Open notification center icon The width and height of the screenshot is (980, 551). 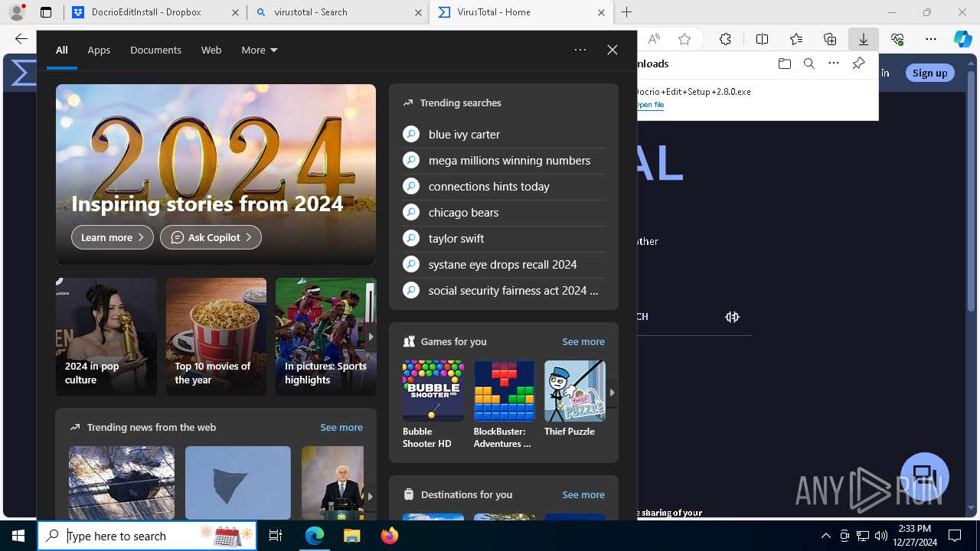click(x=955, y=536)
